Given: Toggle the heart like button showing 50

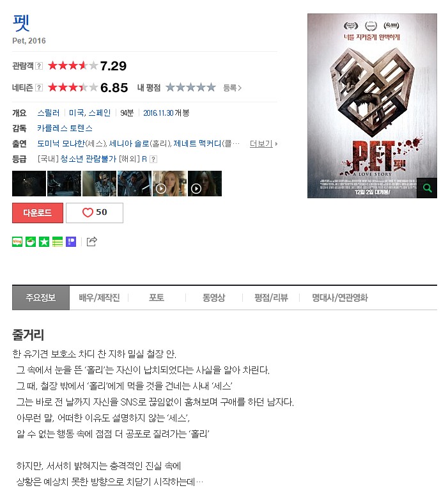Looking at the screenshot, I should click(95, 213).
